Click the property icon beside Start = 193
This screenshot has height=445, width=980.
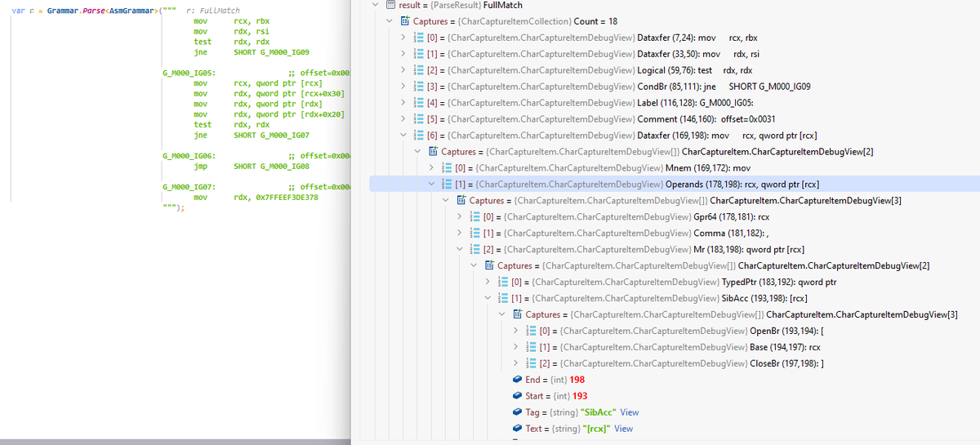click(x=517, y=396)
